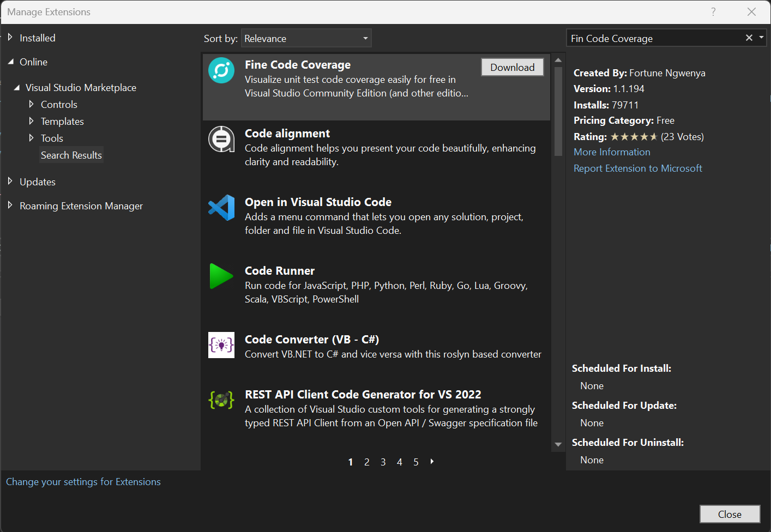Go to results page 3
The height and width of the screenshot is (532, 771).
pos(383,462)
